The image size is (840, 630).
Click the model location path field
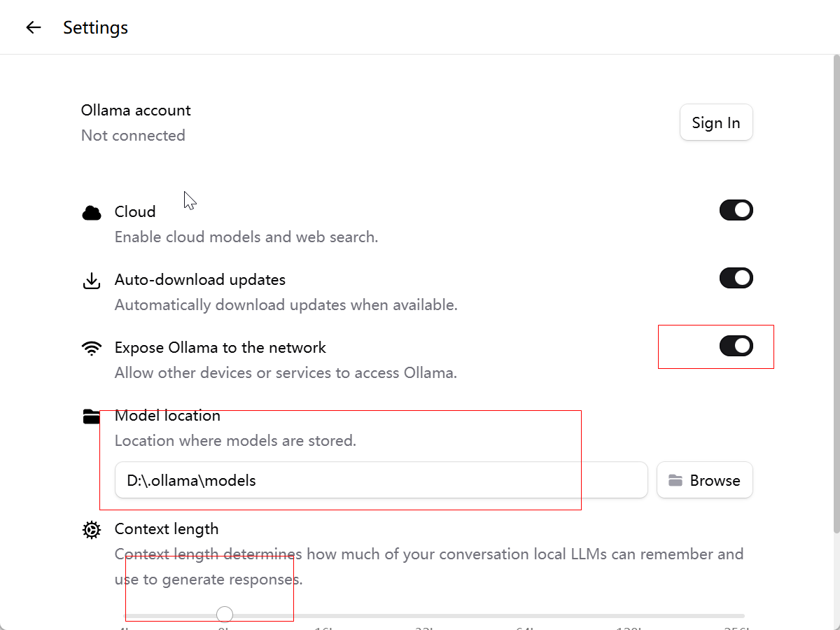381,480
